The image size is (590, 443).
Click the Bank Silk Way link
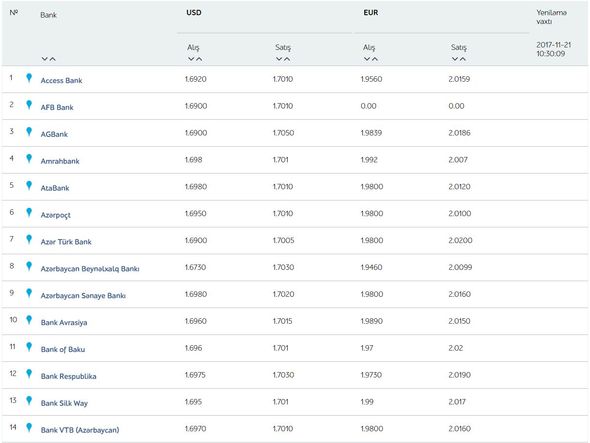click(x=64, y=403)
